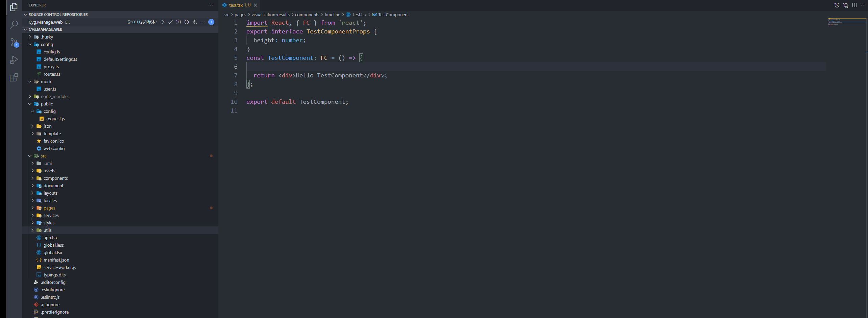
Task: Open global.less file
Action: click(x=53, y=245)
